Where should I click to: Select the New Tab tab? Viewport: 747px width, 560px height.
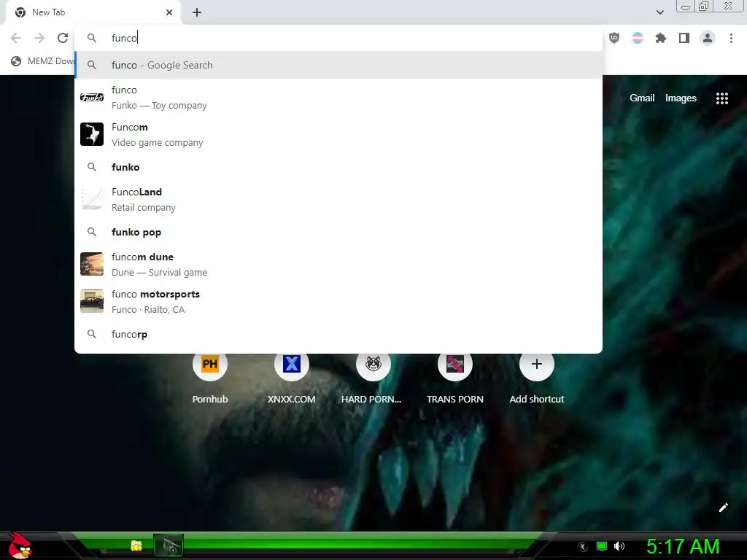click(x=93, y=12)
